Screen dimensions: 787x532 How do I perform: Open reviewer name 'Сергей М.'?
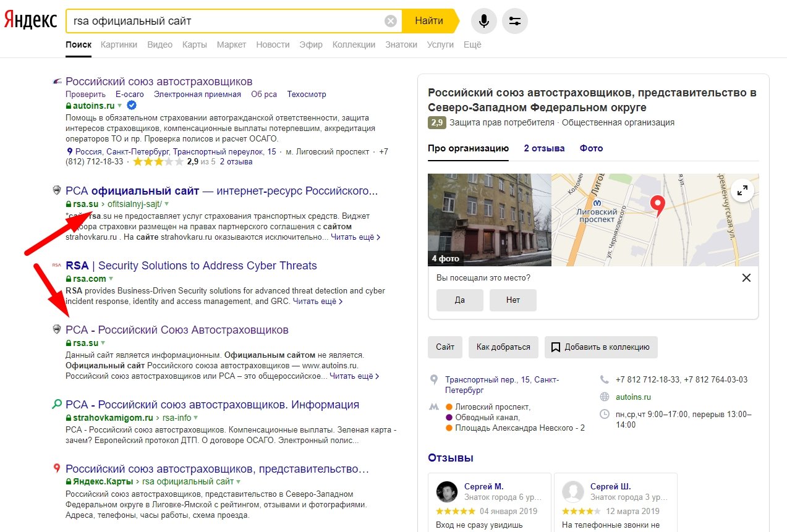pyautogui.click(x=483, y=486)
